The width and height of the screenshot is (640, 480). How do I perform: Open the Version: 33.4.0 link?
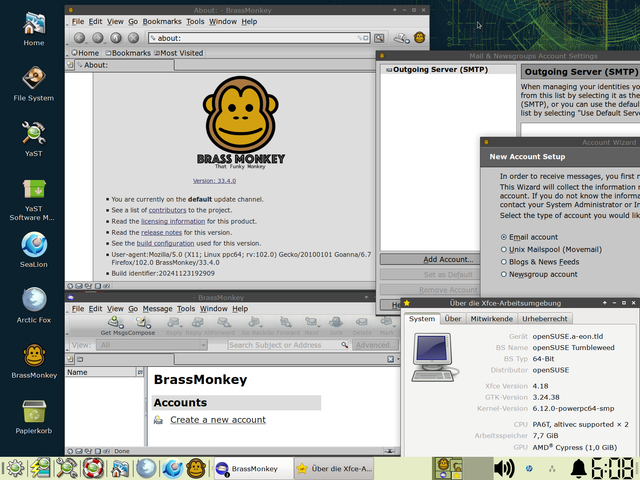[x=214, y=181]
